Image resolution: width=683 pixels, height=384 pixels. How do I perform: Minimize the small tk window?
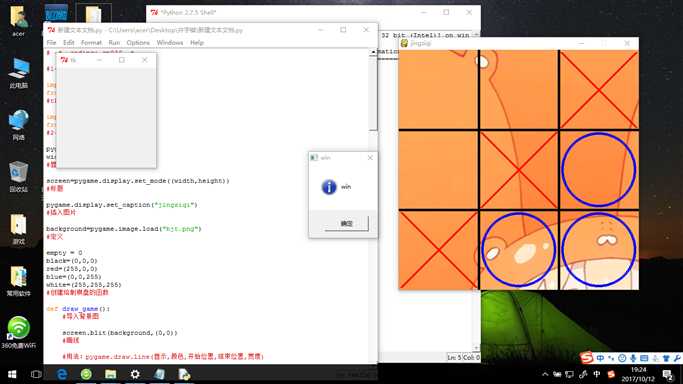pyautogui.click(x=99, y=60)
